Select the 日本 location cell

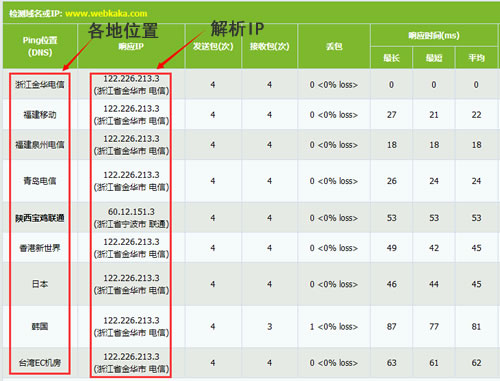click(x=40, y=284)
